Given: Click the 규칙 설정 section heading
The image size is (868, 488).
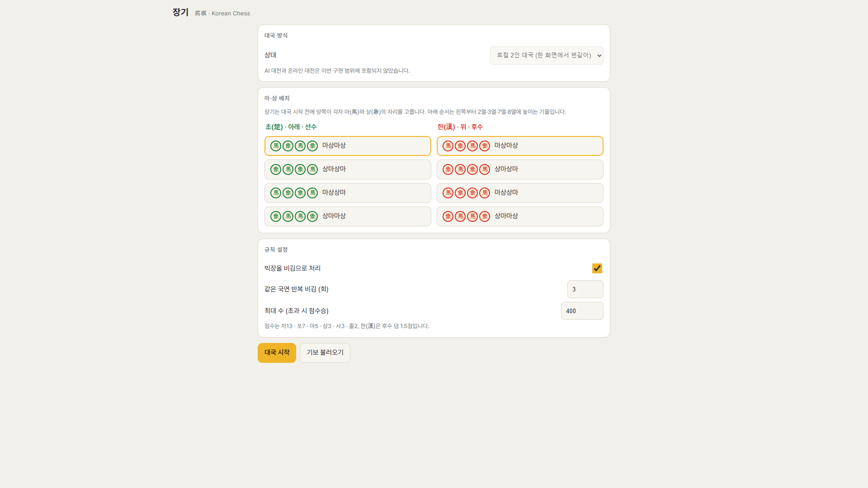Looking at the screenshot, I should 276,249.
